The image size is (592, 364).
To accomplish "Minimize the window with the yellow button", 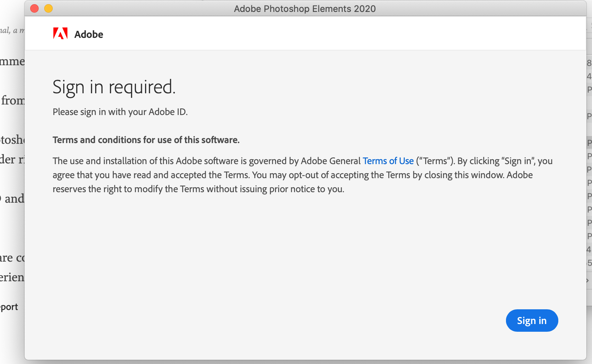I will click(48, 8).
